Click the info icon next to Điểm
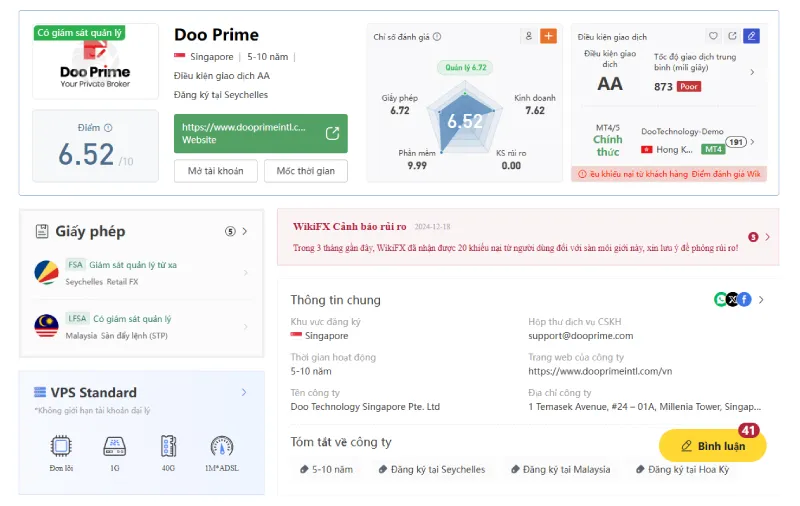The width and height of the screenshot is (800, 506). pos(108,128)
